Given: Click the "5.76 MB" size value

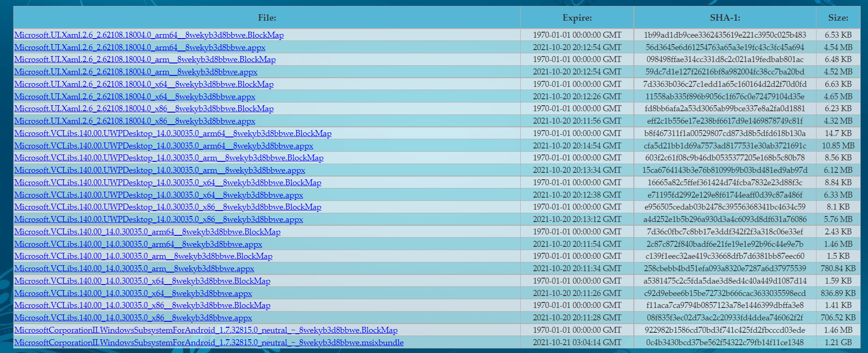Looking at the screenshot, I should point(838,219).
